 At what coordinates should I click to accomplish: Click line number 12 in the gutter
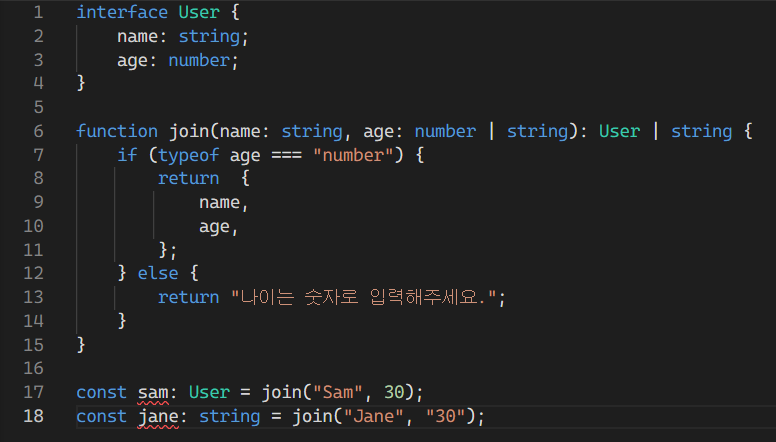pos(34,274)
